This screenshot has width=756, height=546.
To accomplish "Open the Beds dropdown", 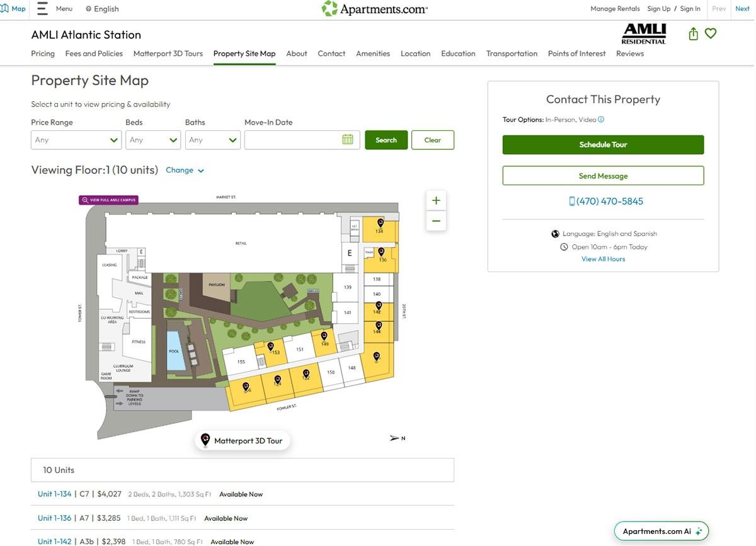I will pos(153,140).
